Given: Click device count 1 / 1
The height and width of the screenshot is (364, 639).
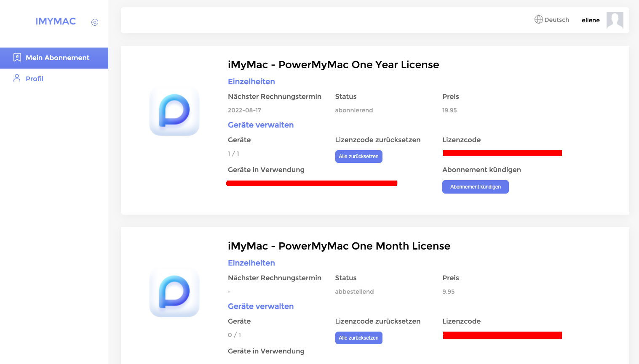Looking at the screenshot, I should (233, 154).
